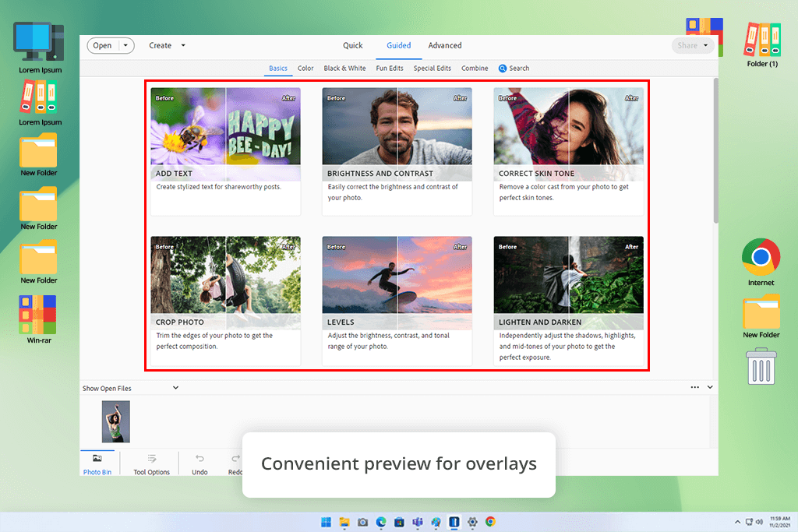
Task: Expand the arrow next to Open
Action: click(x=125, y=45)
